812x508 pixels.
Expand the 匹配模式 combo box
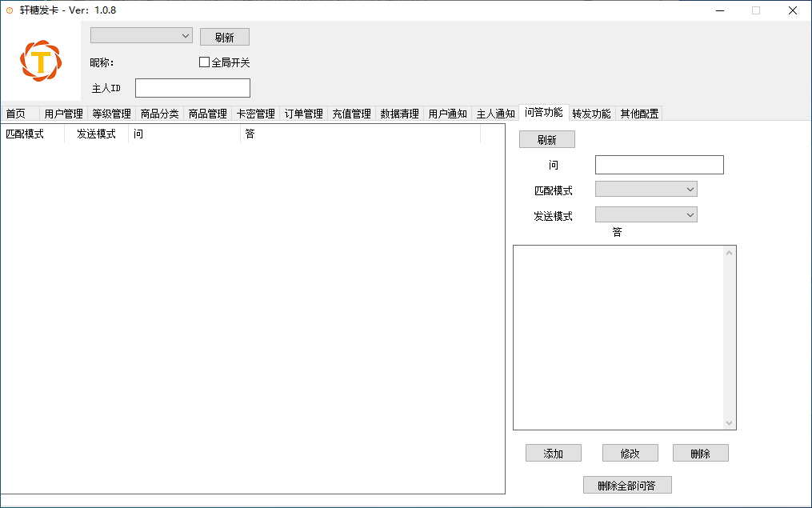646,189
